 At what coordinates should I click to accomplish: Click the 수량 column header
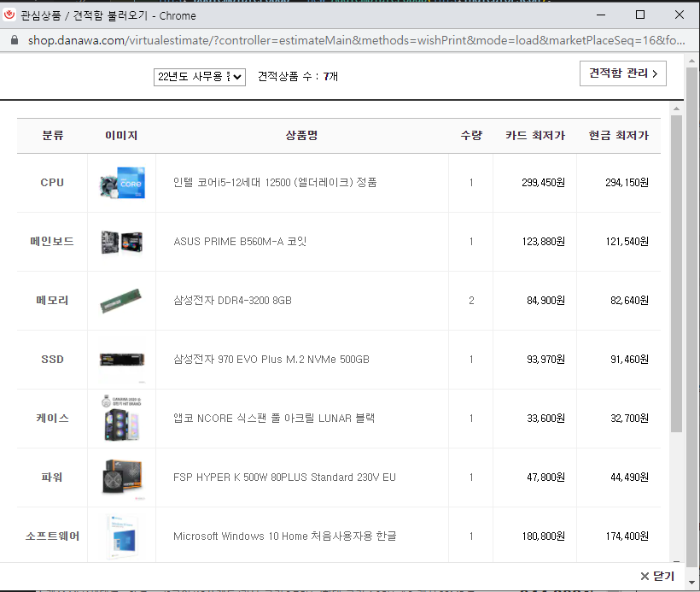tap(471, 135)
